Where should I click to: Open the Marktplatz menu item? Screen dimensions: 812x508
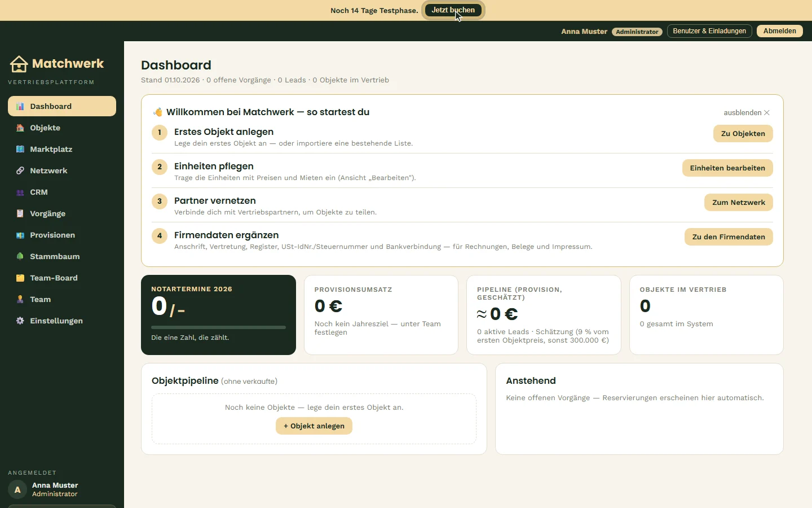[62, 149]
